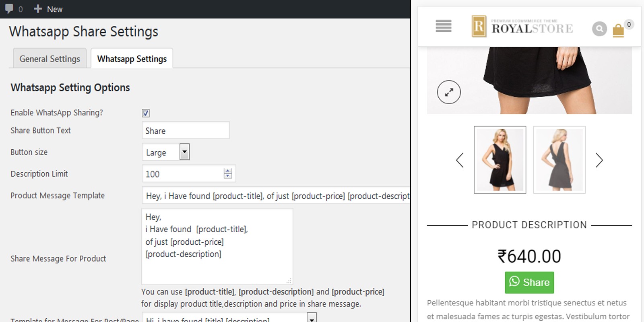Screen dimensions: 644x322
Task: Switch to the General Settings tab
Action: click(50, 59)
